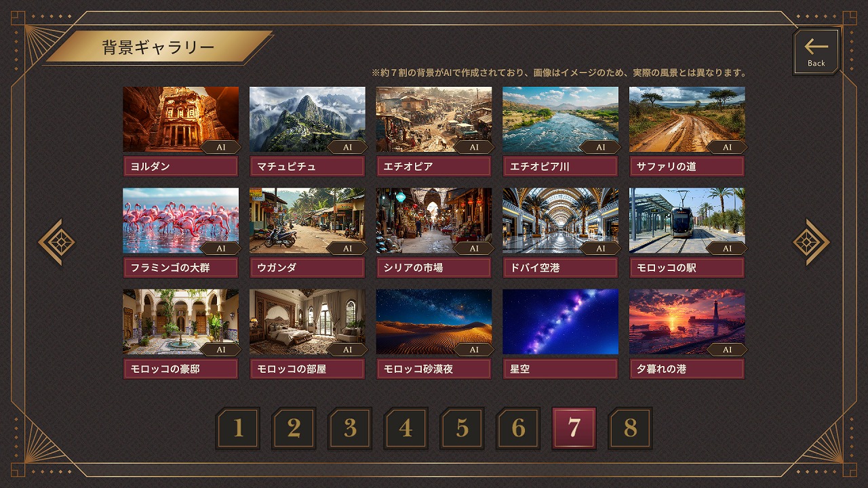Select the マチュピチュ background image
The width and height of the screenshot is (868, 488).
pos(307,119)
